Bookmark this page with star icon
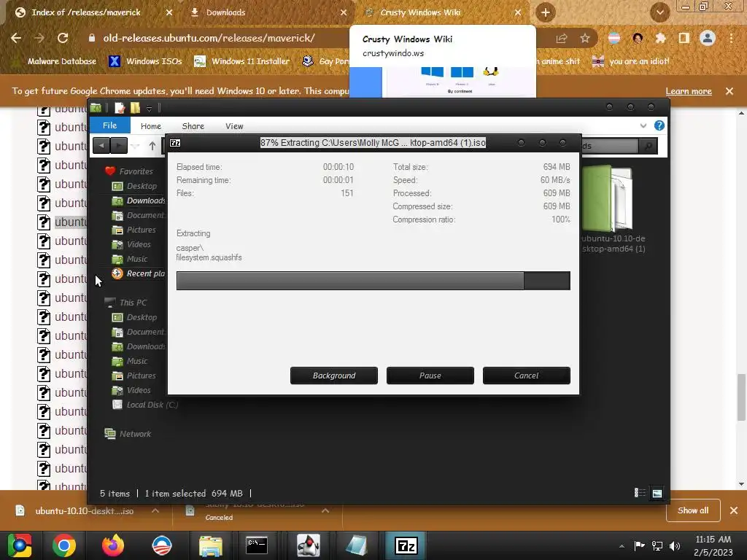 tap(585, 38)
